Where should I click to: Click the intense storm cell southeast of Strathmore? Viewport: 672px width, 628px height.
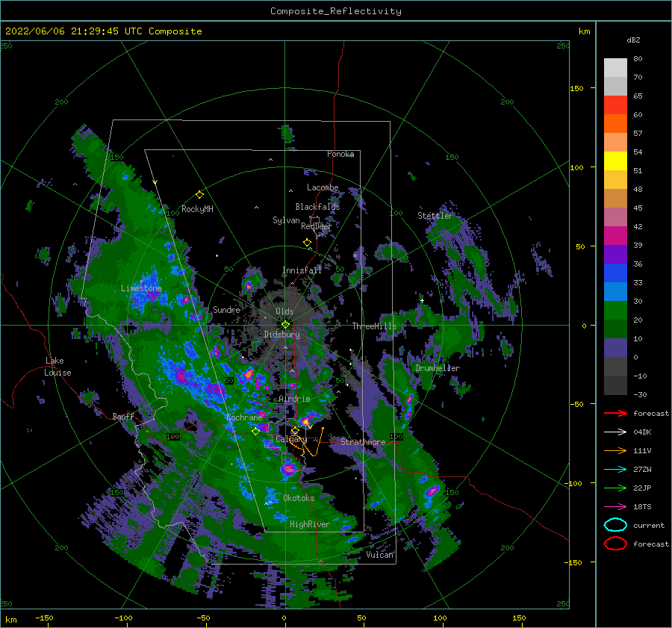432,491
